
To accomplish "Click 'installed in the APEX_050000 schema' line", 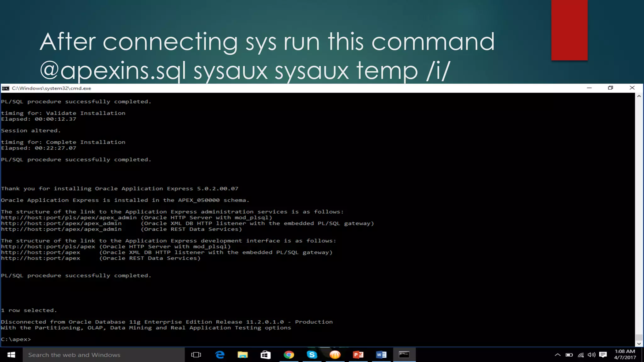I will click(x=125, y=200).
